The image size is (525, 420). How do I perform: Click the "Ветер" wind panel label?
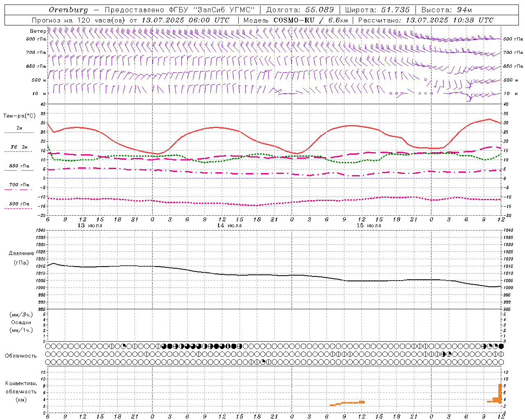tap(38, 31)
